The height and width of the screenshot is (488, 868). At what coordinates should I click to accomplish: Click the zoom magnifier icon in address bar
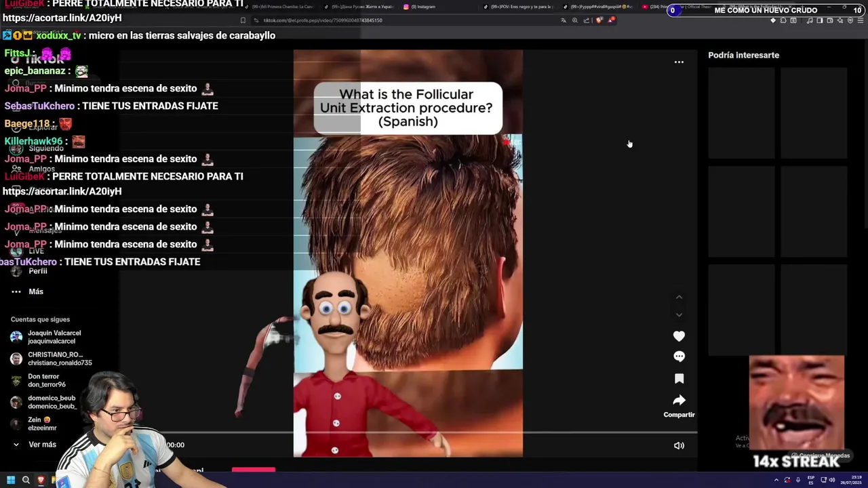[575, 20]
